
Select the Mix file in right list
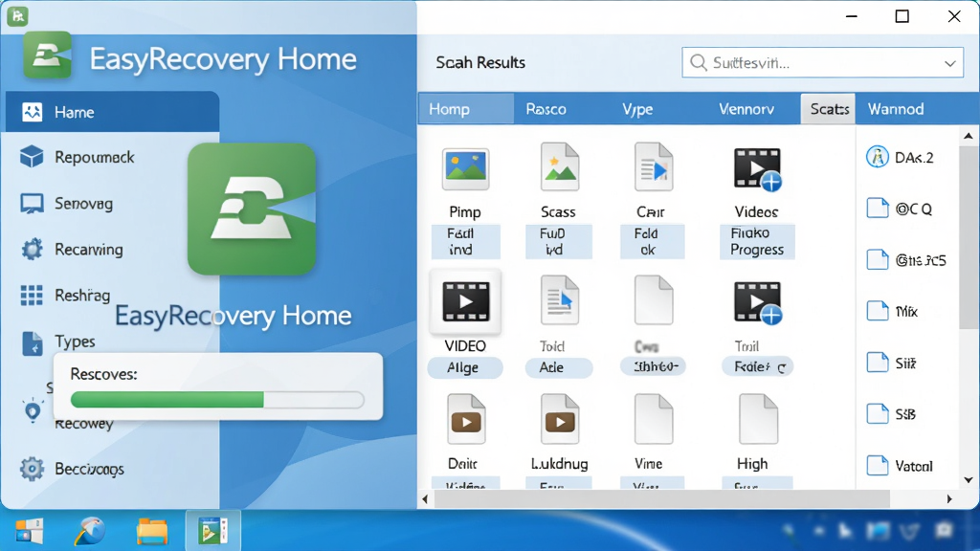click(x=893, y=311)
